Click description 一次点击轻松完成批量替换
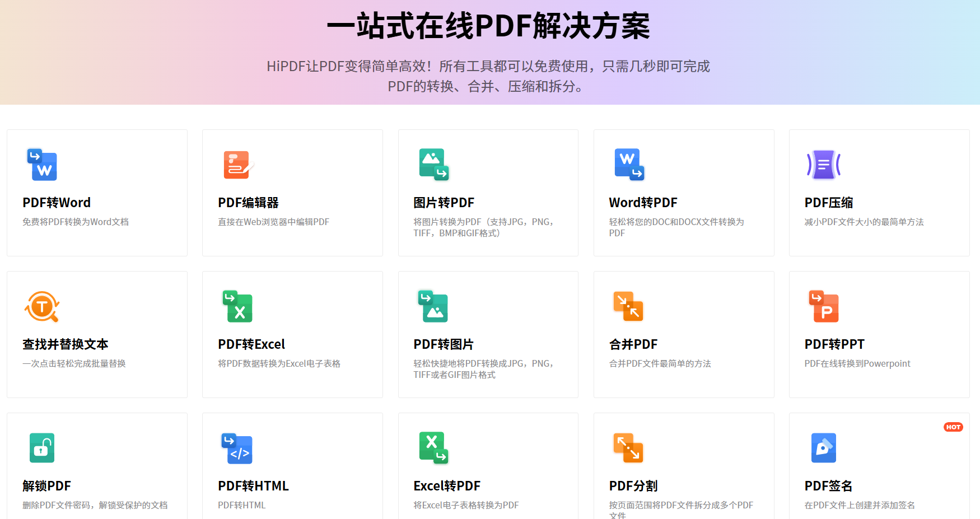980x519 pixels. pyautogui.click(x=74, y=364)
